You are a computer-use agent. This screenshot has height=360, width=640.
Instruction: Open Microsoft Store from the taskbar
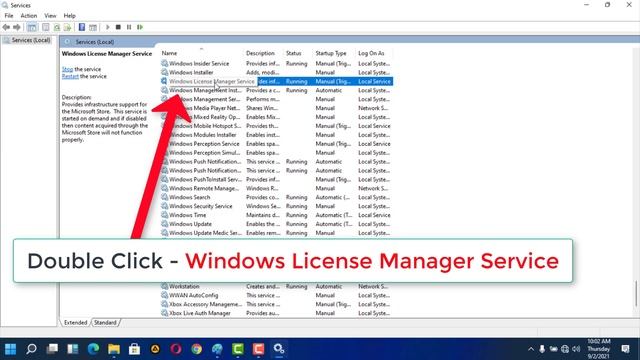[134, 349]
